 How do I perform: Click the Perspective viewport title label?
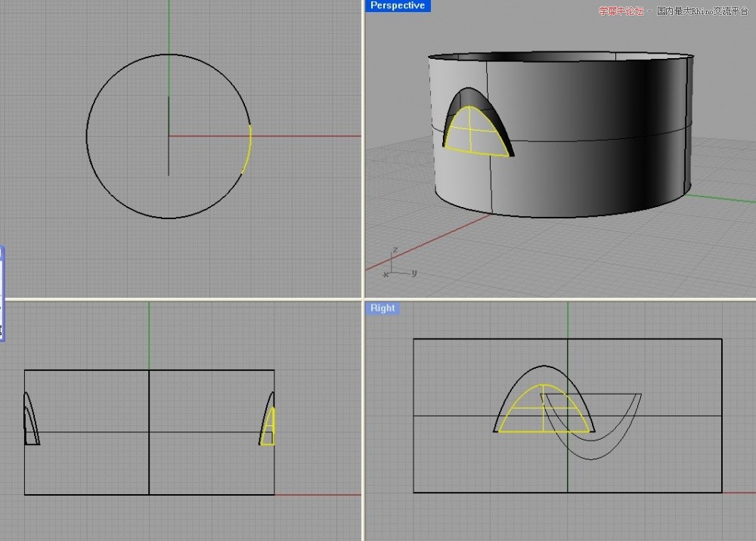coord(398,6)
